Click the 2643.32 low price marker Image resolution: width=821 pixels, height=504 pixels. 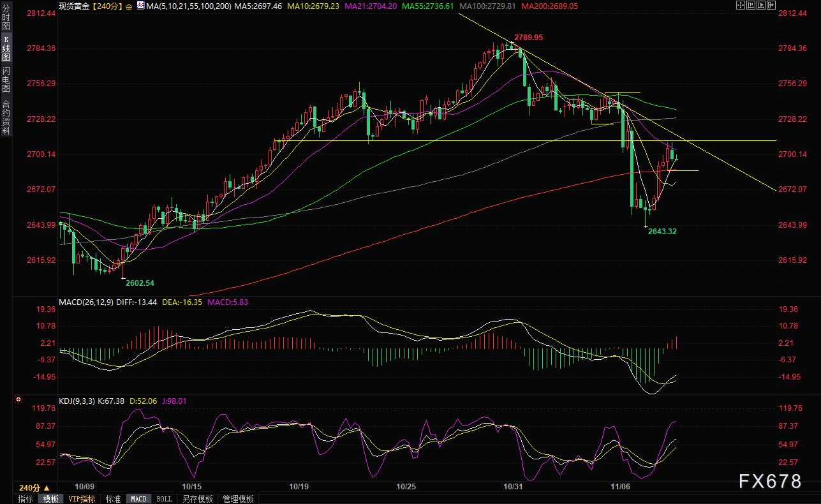coord(662,232)
